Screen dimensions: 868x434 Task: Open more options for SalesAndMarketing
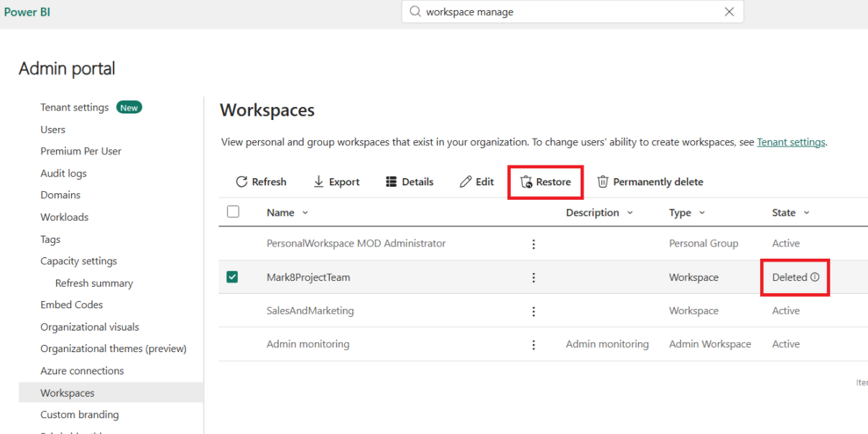click(x=533, y=311)
